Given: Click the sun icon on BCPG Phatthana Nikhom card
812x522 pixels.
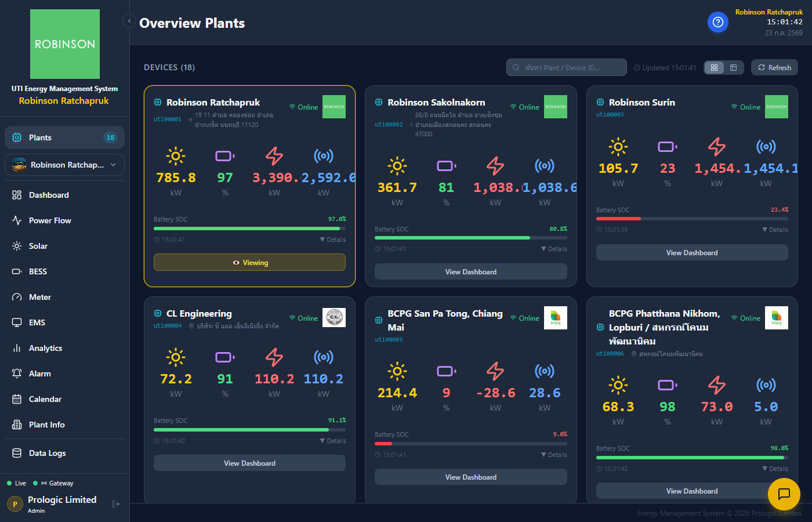Looking at the screenshot, I should click(618, 385).
